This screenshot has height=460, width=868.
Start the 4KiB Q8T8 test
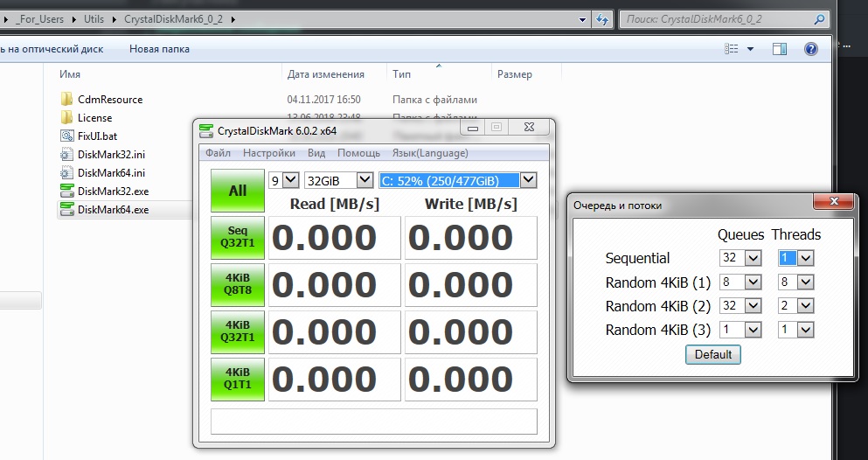point(238,284)
